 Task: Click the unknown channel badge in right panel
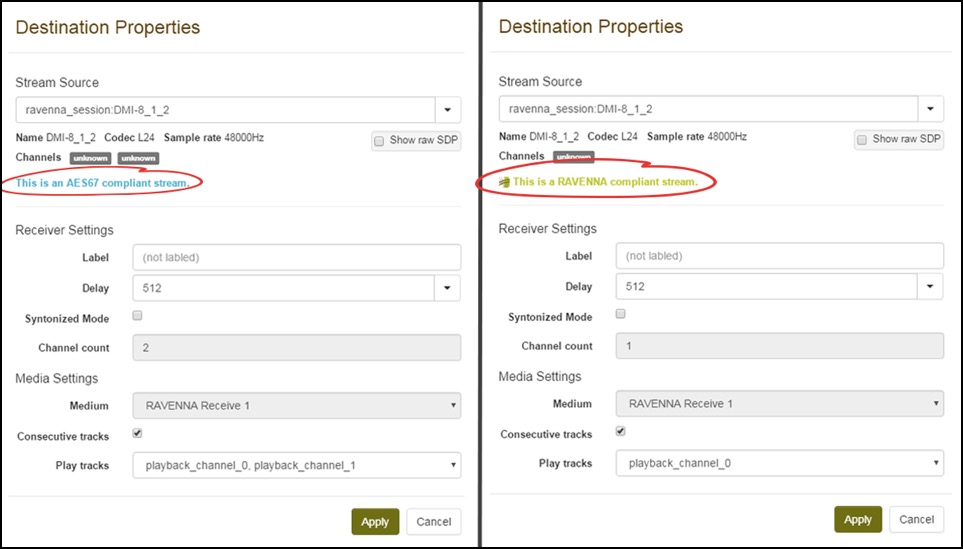tap(574, 157)
